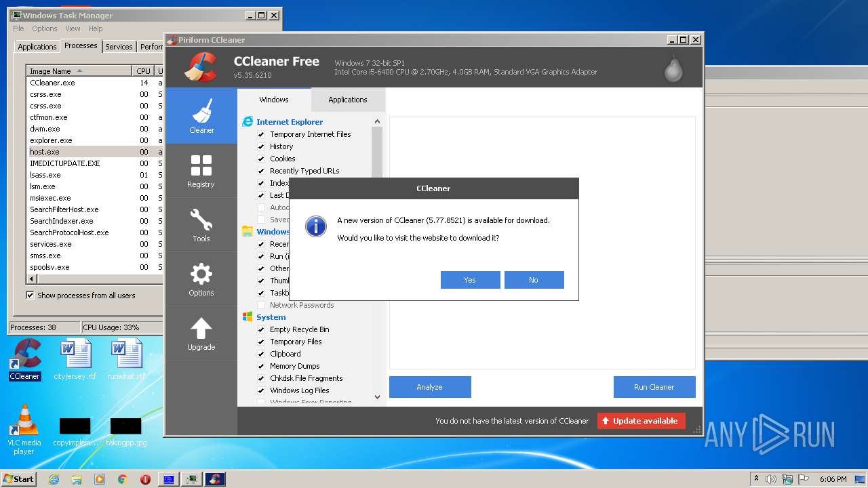Toggle Windows Log Files checkbox

tap(261, 390)
